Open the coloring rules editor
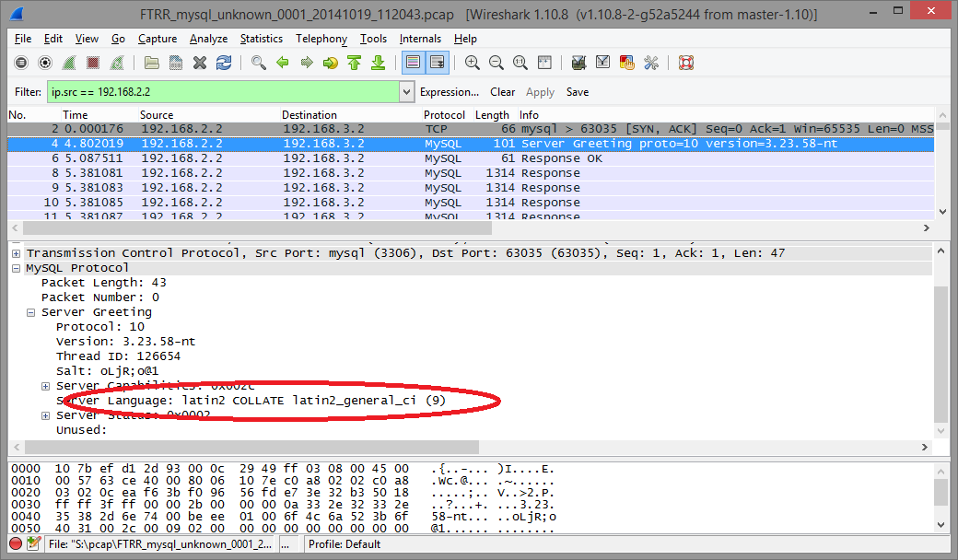The height and width of the screenshot is (560, 958). pos(627,63)
